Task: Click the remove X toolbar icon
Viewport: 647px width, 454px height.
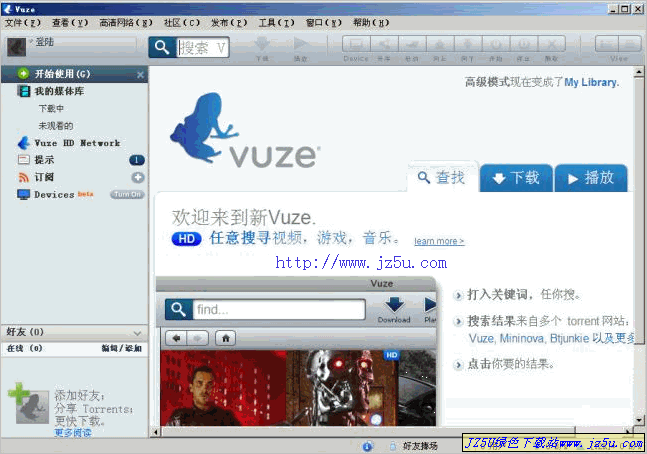Action: coord(551,44)
